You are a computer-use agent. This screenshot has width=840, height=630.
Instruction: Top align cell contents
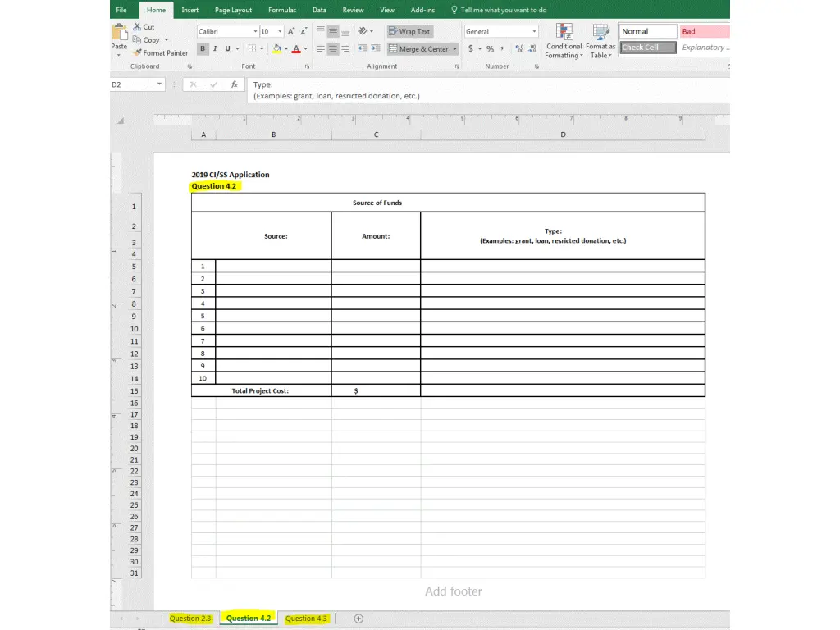[x=321, y=32]
